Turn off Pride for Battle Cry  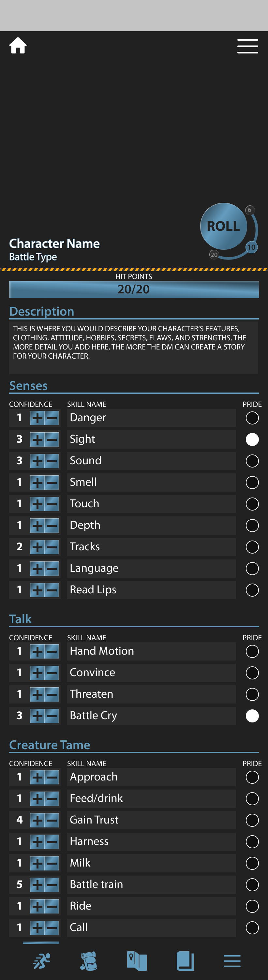tap(252, 716)
